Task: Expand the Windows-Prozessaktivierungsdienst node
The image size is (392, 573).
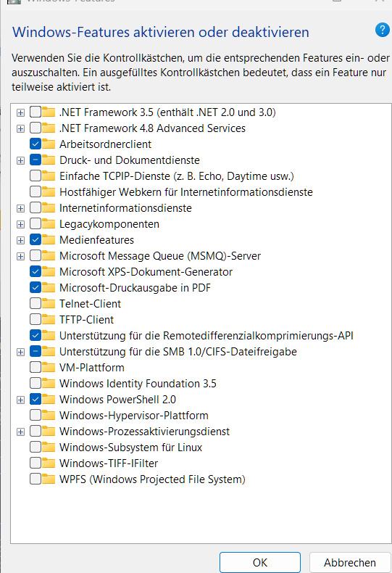Action: click(21, 432)
